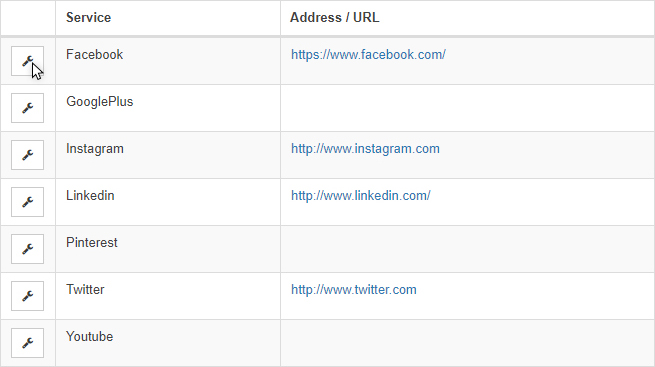Click the empty GooglePlus address cell

[x=467, y=108]
